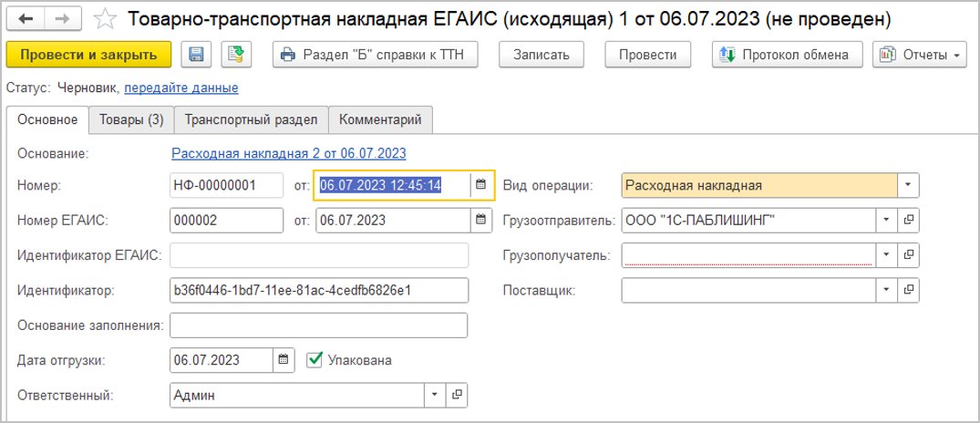Click the save diskette icon

coord(196,55)
